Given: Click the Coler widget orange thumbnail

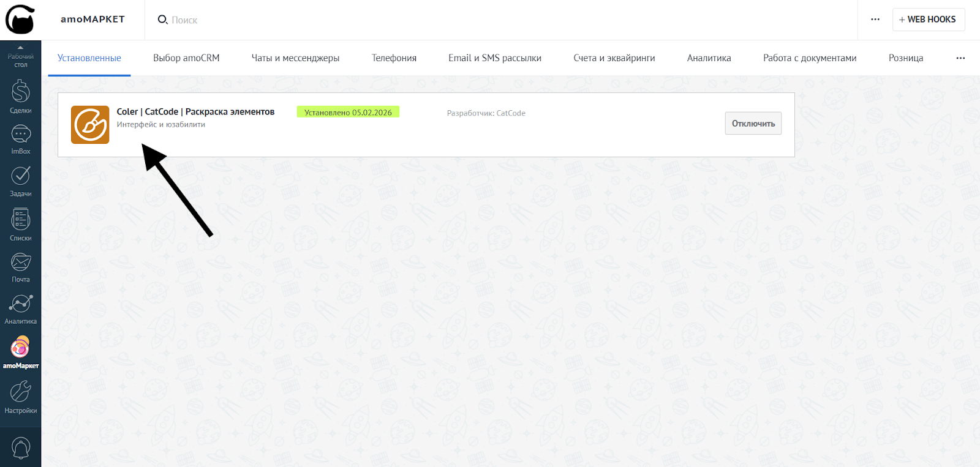Looking at the screenshot, I should click(90, 125).
